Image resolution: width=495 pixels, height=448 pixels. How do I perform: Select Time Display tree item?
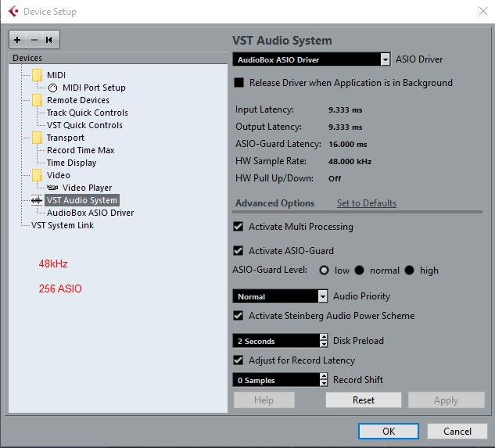click(72, 163)
